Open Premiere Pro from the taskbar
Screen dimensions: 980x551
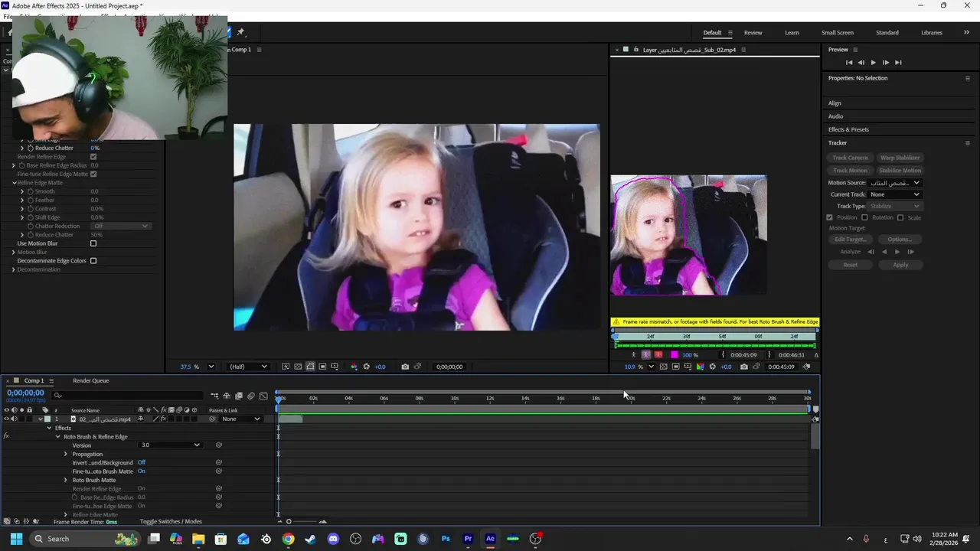click(468, 539)
